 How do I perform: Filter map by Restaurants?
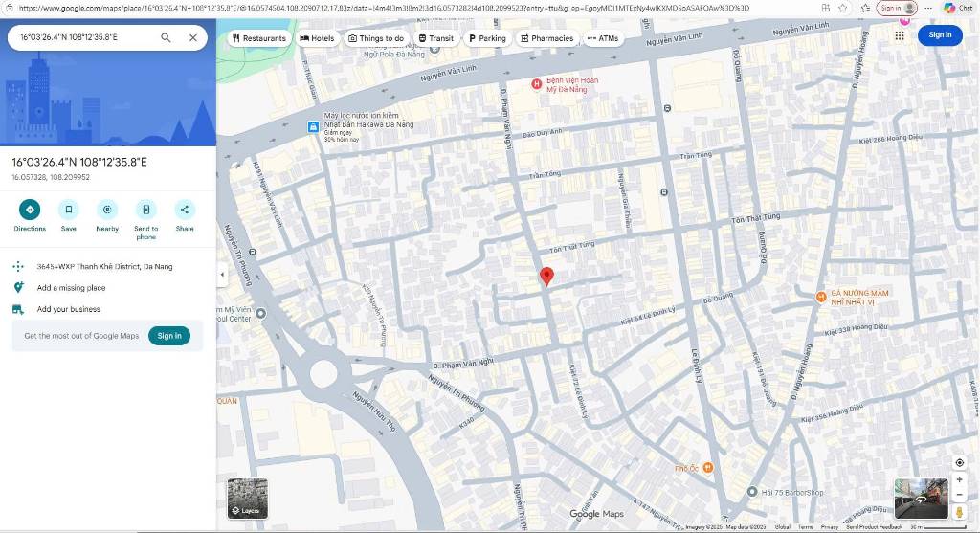[x=258, y=38]
